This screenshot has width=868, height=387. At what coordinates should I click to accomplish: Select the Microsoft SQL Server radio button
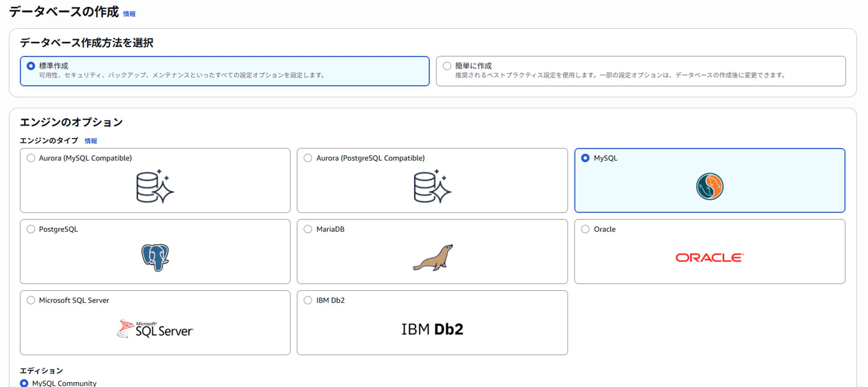(31, 300)
